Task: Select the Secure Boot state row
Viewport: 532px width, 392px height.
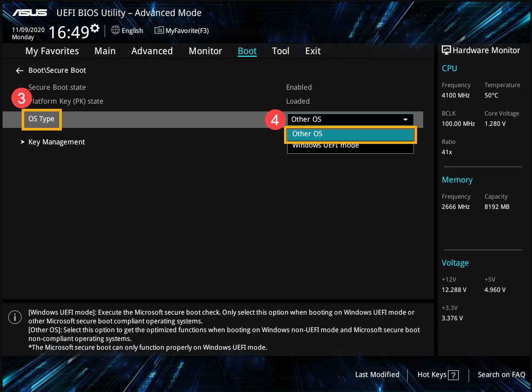Action: click(57, 87)
